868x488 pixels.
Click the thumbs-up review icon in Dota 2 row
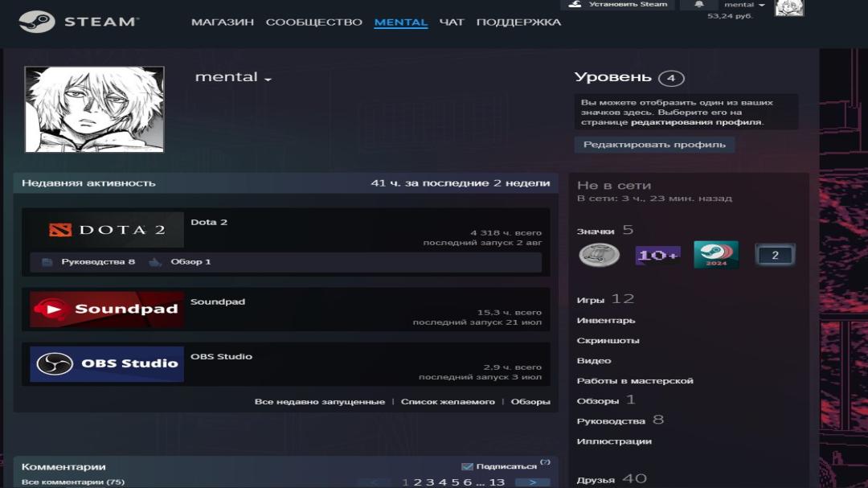[155, 262]
